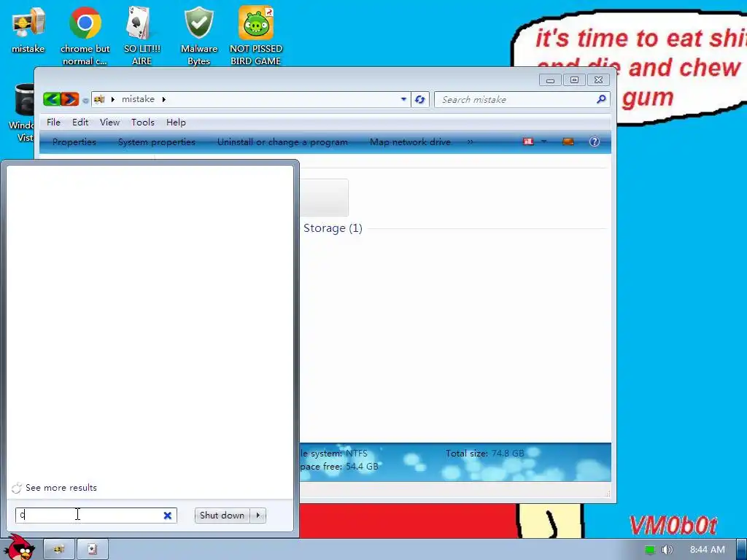Click green network tray icon
Screen dimensions: 747x560
pos(650,550)
